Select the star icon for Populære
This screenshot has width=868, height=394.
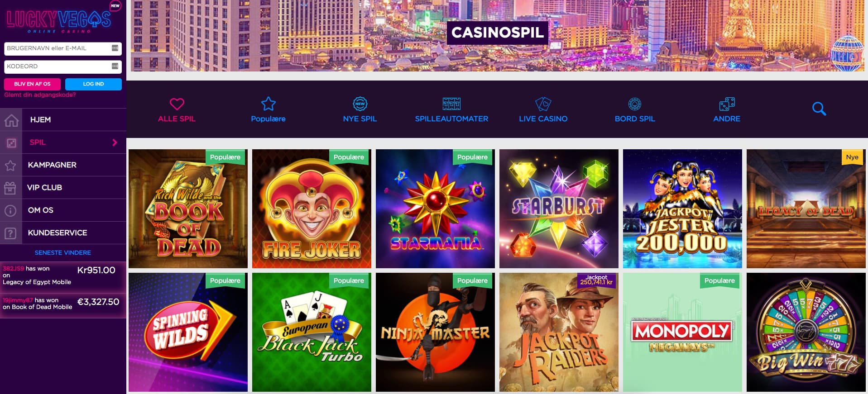pyautogui.click(x=269, y=104)
